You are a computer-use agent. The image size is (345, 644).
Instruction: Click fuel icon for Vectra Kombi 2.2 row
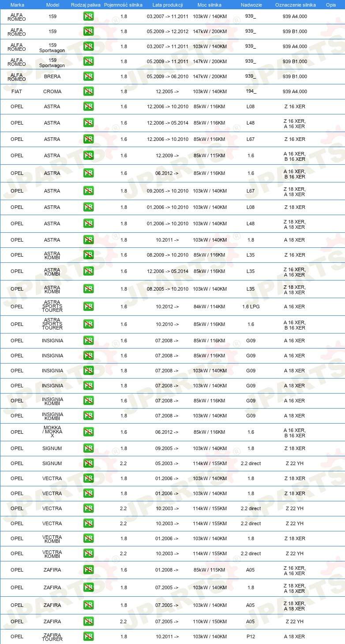coord(88,553)
